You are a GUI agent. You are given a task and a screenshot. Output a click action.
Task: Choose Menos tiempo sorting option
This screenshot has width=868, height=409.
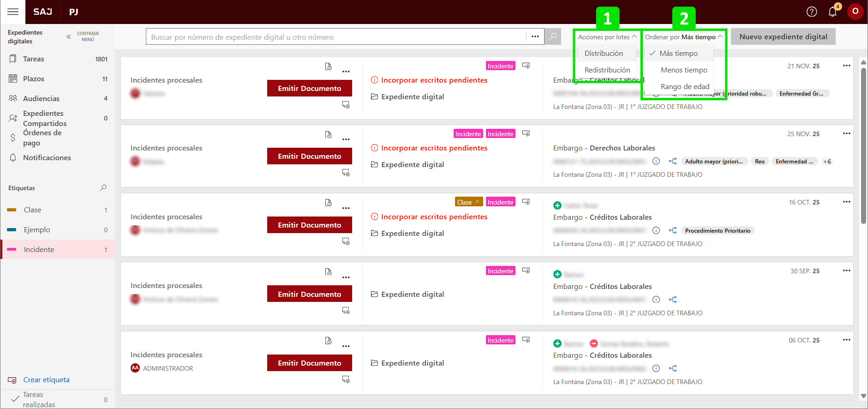pos(684,70)
